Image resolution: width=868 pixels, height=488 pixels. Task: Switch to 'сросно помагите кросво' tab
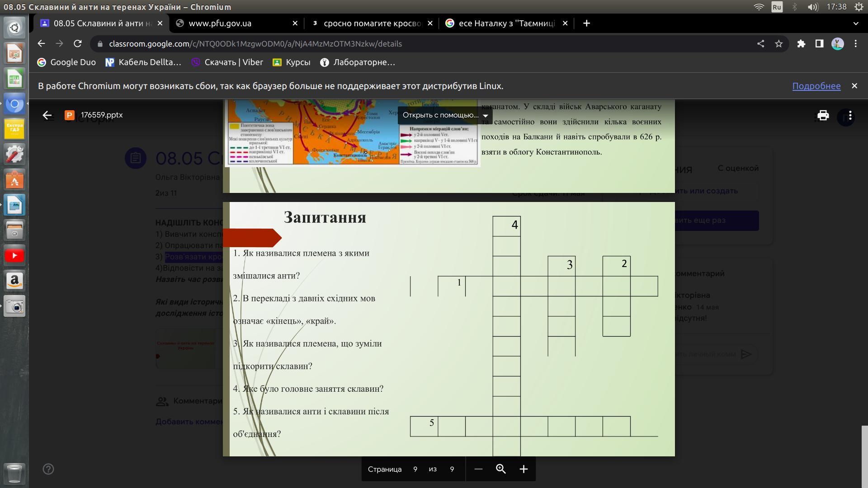[372, 23]
